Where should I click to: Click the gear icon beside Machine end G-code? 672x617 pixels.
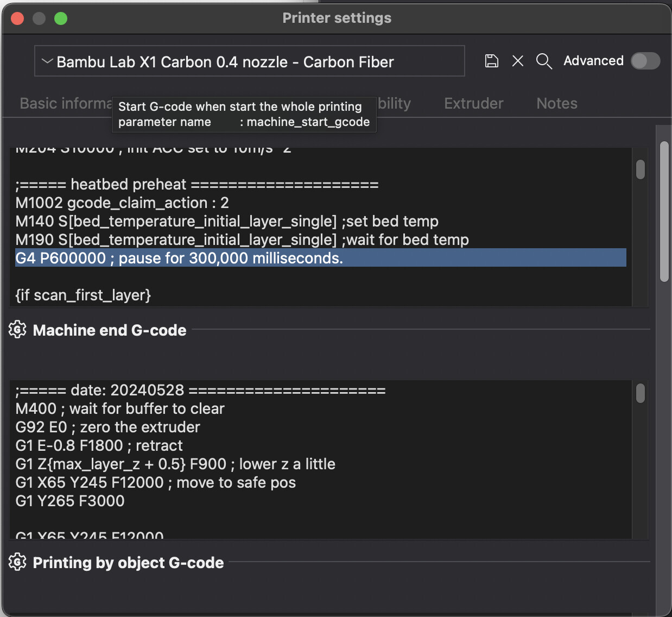[17, 330]
